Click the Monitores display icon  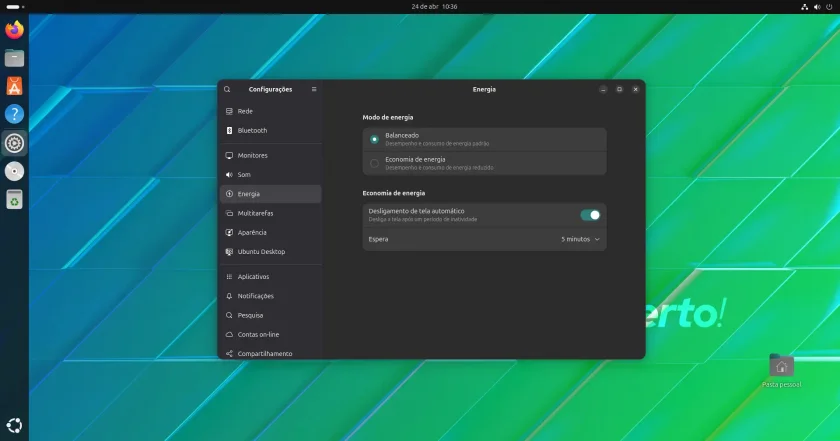pos(229,155)
